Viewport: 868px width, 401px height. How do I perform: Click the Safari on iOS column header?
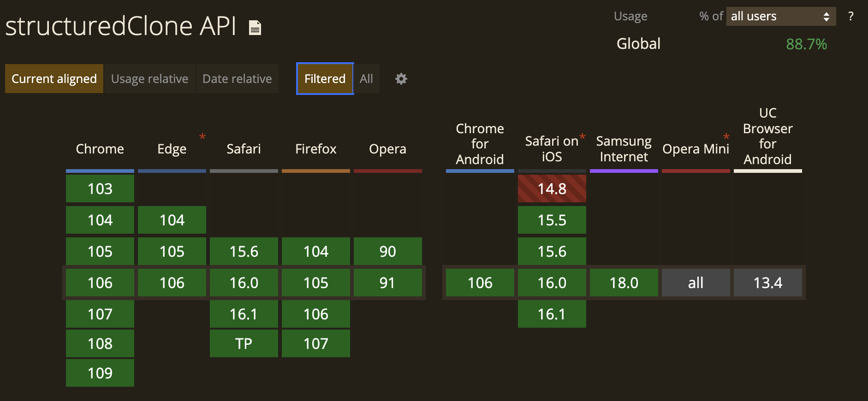click(552, 149)
